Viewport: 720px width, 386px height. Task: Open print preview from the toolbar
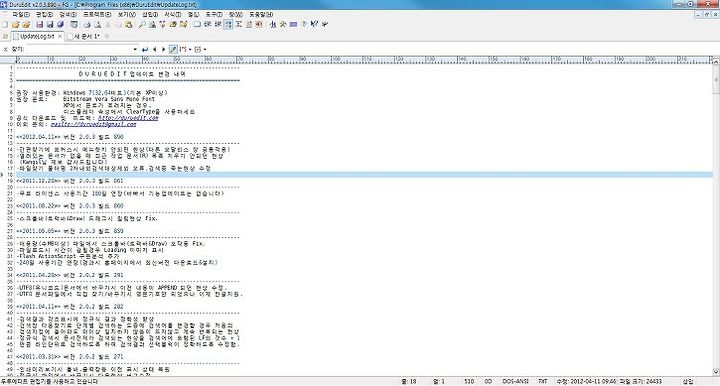(x=98, y=24)
